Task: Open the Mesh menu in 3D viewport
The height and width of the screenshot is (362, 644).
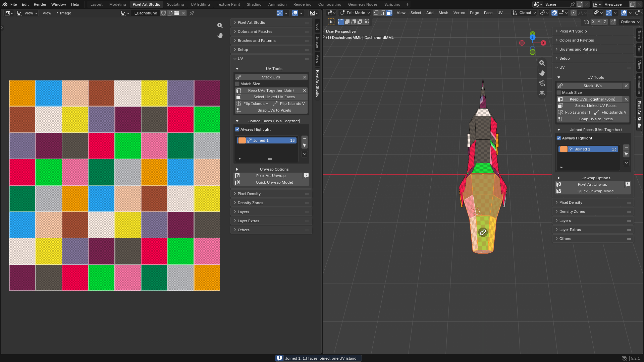Action: (443, 13)
